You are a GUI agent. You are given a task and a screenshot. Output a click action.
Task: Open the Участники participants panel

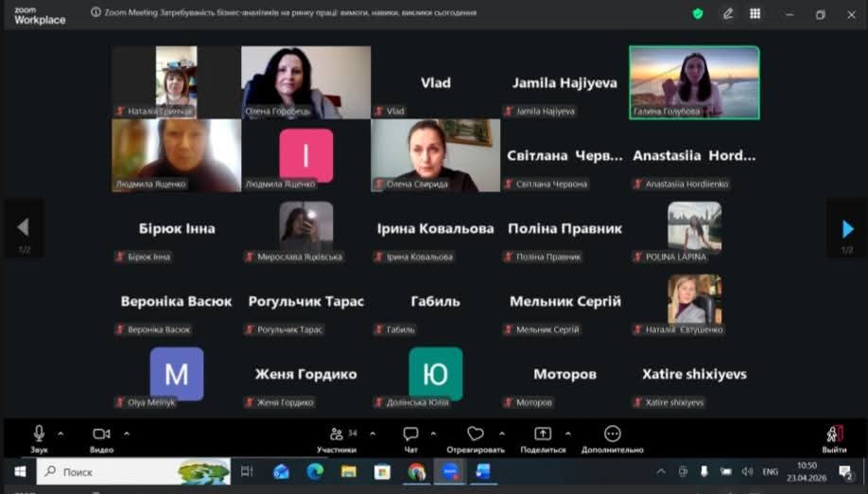pyautogui.click(x=338, y=435)
